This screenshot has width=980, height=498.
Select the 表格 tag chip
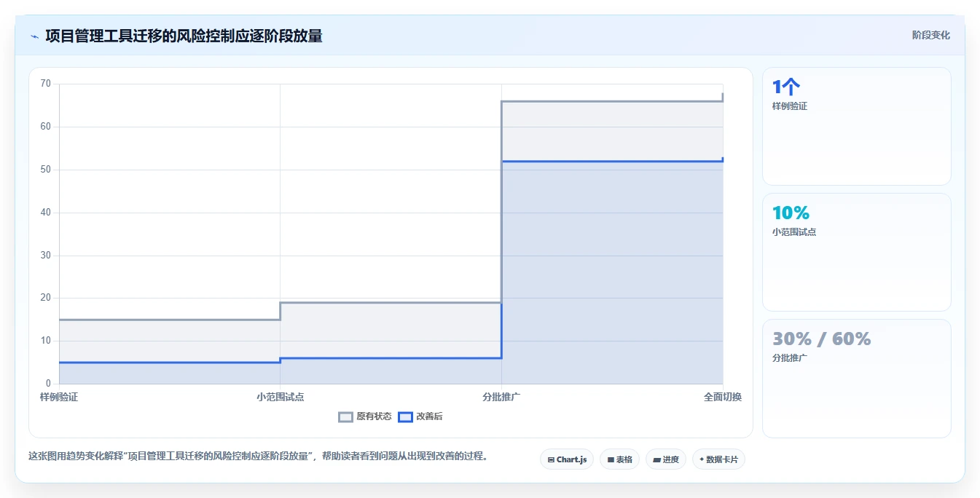pos(620,459)
